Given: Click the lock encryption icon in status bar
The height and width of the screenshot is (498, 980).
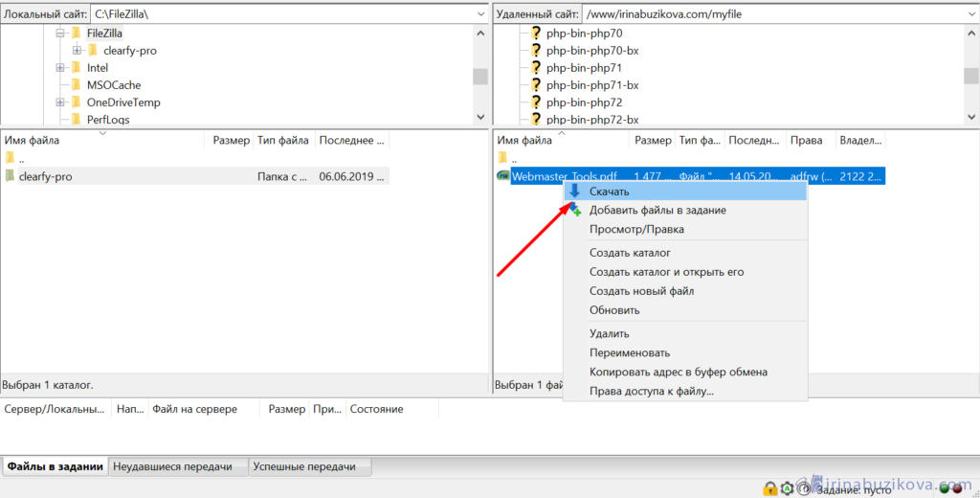Looking at the screenshot, I should (769, 488).
